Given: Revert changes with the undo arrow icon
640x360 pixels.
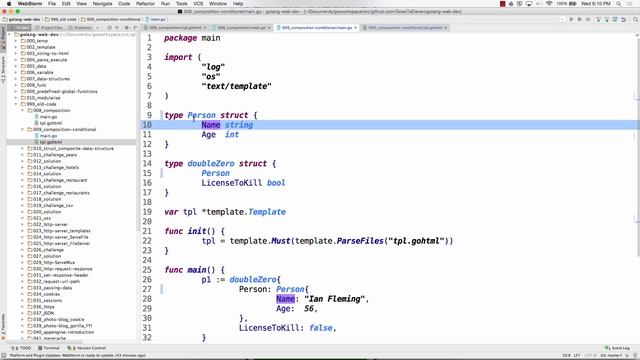Looking at the screenshot, I should (624, 20).
